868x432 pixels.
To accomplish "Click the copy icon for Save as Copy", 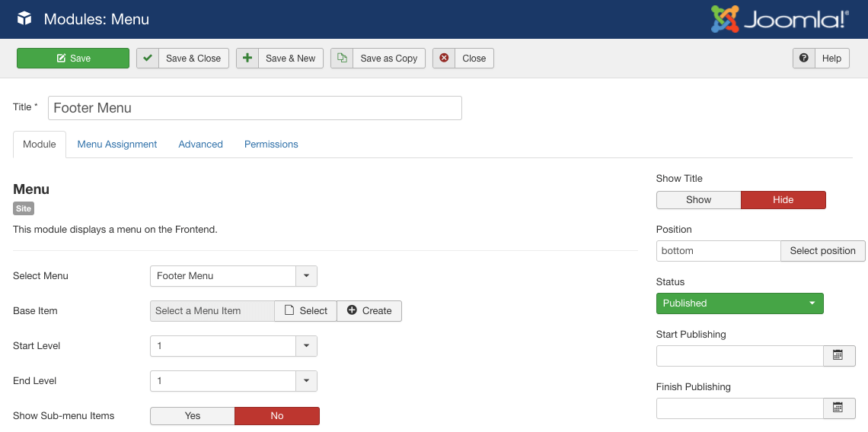I will (x=342, y=59).
